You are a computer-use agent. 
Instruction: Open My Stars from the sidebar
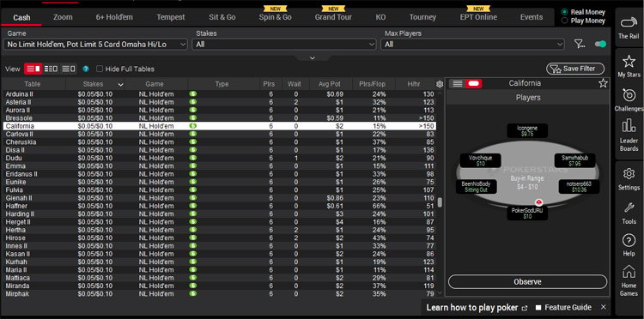click(629, 62)
